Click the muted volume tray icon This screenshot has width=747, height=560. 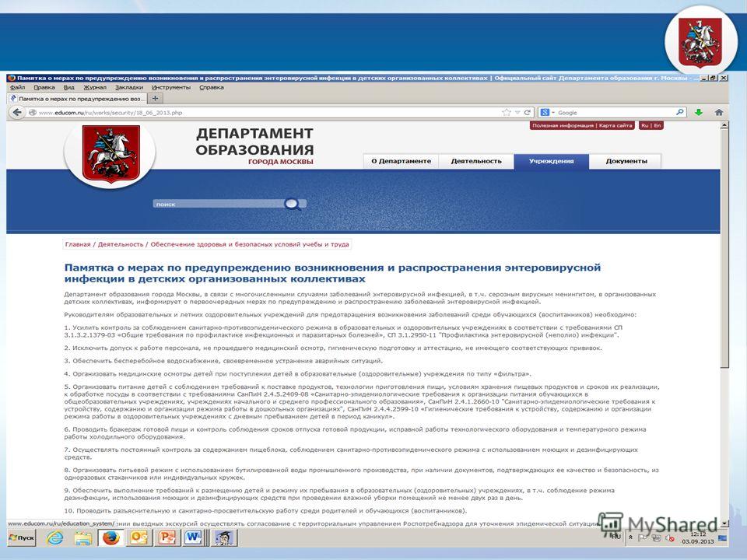tap(670, 538)
